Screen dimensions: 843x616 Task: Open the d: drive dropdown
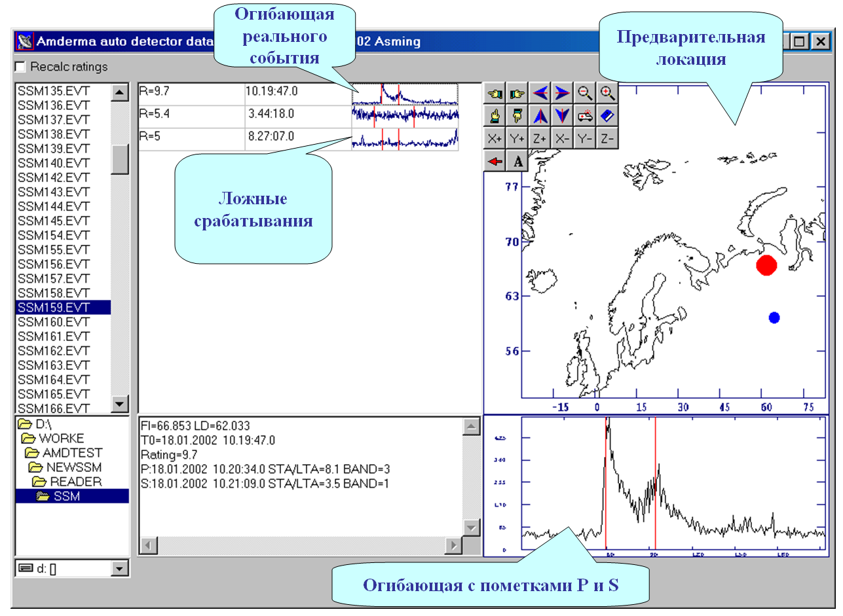click(x=119, y=569)
